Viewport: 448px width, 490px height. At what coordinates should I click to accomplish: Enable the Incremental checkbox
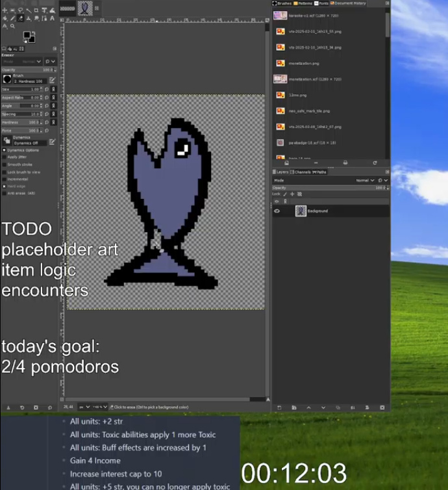(x=4, y=179)
